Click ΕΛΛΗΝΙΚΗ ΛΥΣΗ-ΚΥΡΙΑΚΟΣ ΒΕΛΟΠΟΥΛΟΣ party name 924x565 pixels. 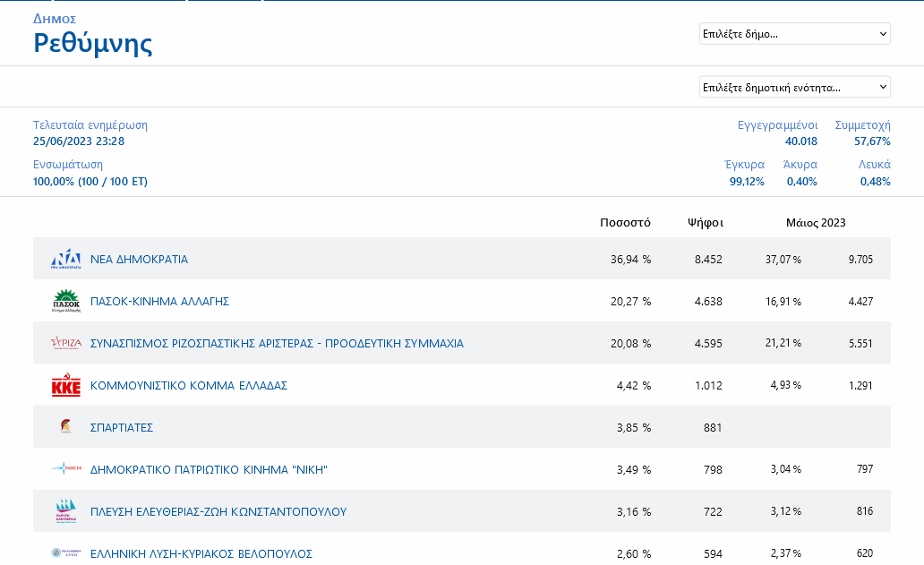(x=201, y=554)
